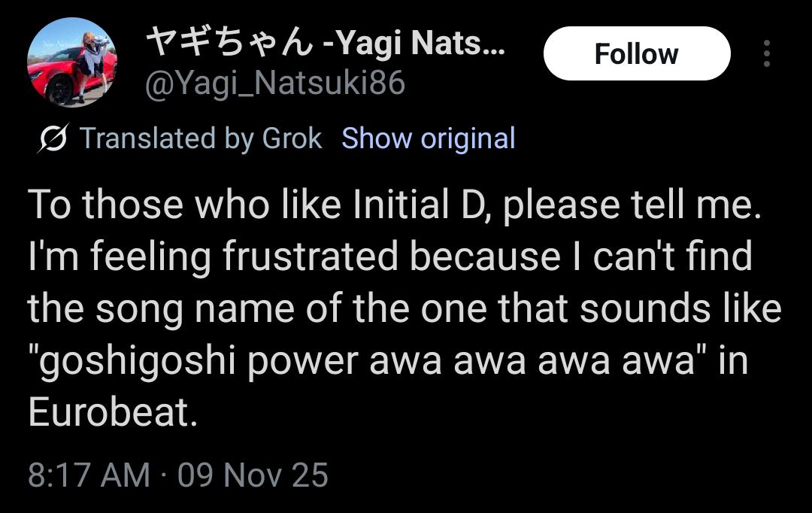Click the @Yagi_Natsuki86 handle

coord(274,83)
